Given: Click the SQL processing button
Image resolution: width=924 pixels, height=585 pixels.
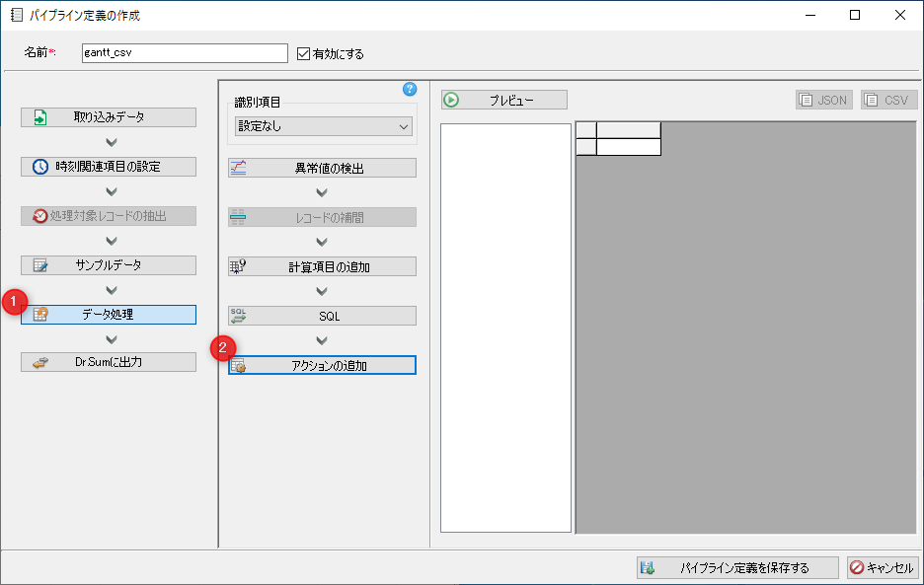Looking at the screenshot, I should tap(323, 316).
